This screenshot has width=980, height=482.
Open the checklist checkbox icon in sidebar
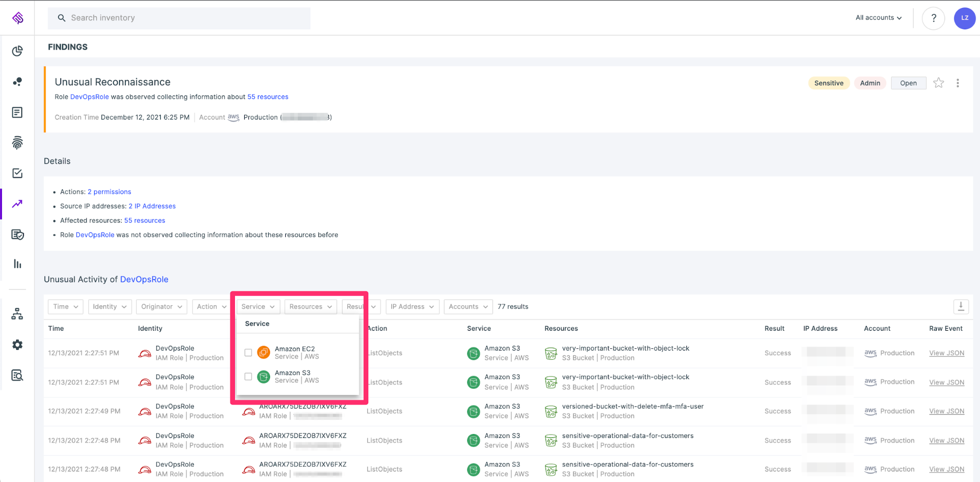(17, 173)
